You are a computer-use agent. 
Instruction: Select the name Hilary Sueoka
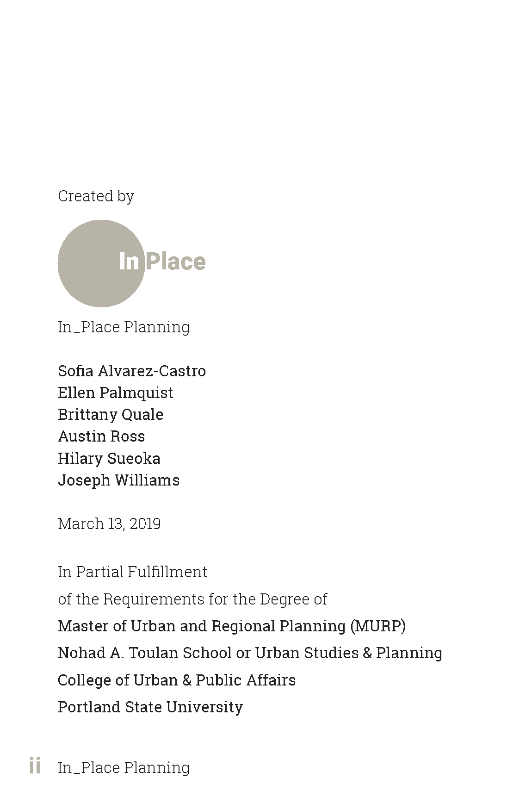109,459
